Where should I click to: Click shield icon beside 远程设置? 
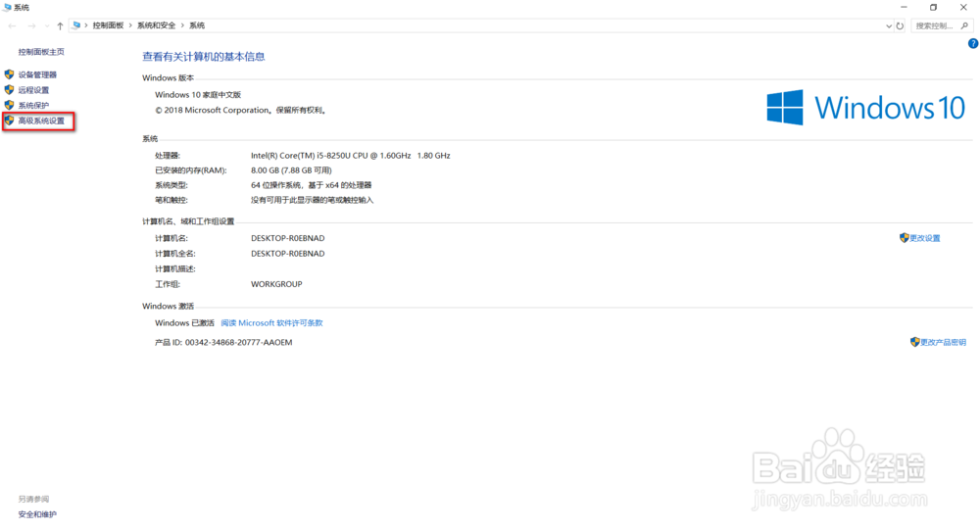coord(9,90)
